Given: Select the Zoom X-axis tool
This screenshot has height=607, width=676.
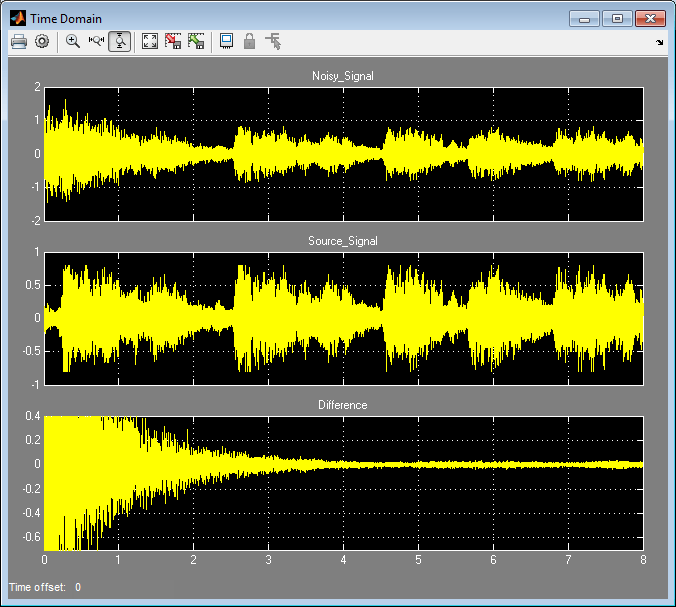Looking at the screenshot, I should point(96,42).
